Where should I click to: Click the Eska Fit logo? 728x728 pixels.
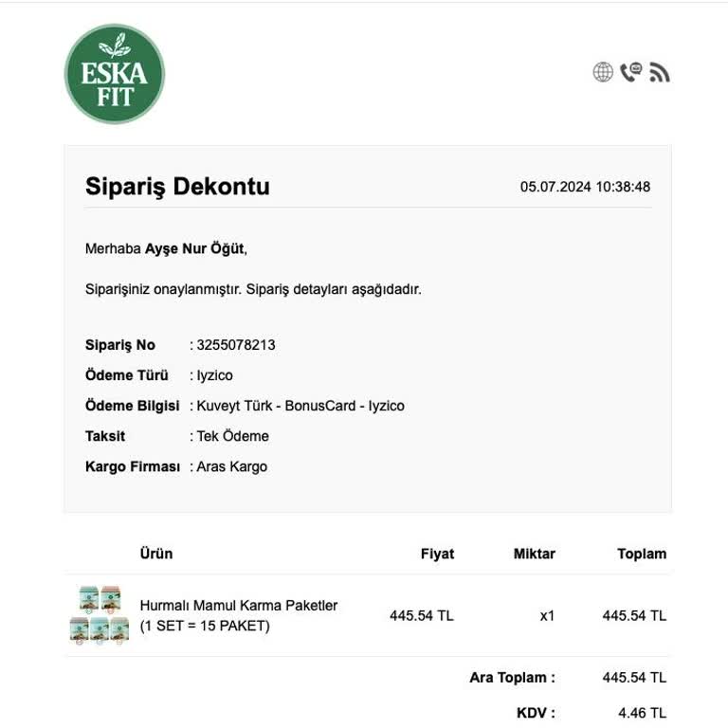coord(115,74)
